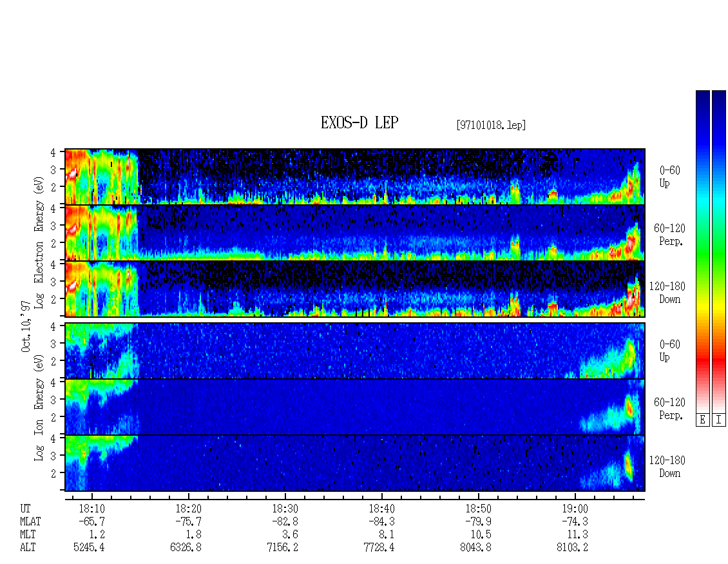Image resolution: width=728 pixels, height=564 pixels.
Task: Click the file name [97101018.lep]
Action: click(x=491, y=124)
